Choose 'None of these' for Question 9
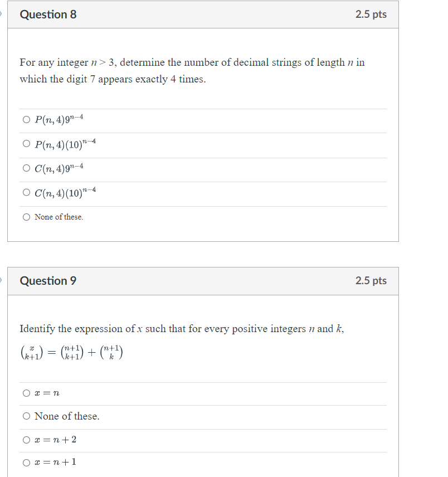This screenshot has height=477, width=448. (x=26, y=416)
